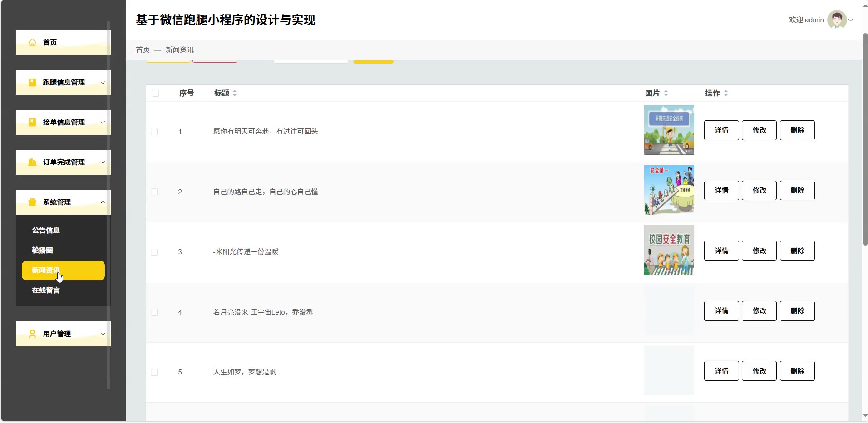Click 删除 for 米阳光传递一份温暖 row
868x423 pixels.
tap(797, 251)
